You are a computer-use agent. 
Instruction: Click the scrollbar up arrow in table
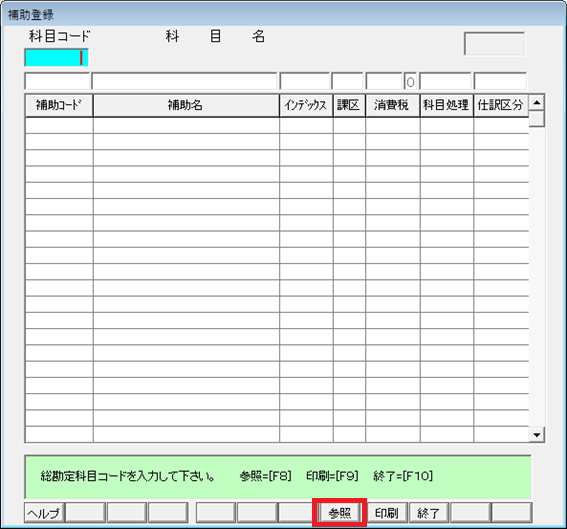point(537,103)
